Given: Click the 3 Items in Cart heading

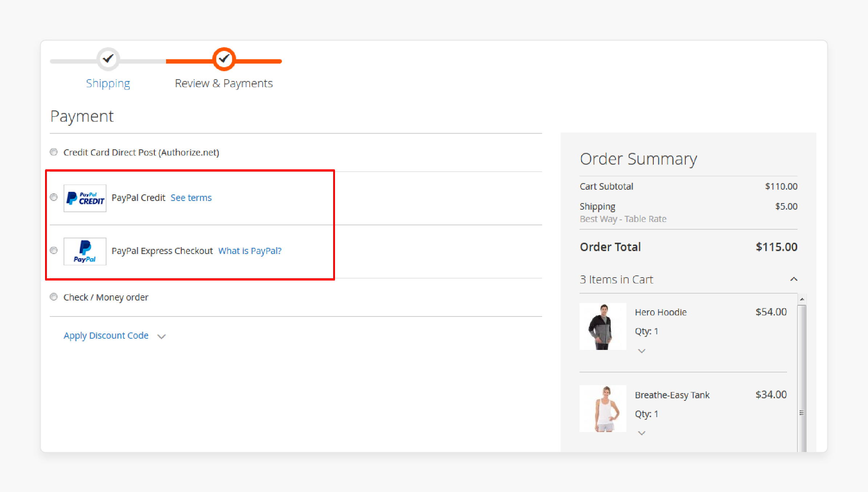Looking at the screenshot, I should click(617, 279).
